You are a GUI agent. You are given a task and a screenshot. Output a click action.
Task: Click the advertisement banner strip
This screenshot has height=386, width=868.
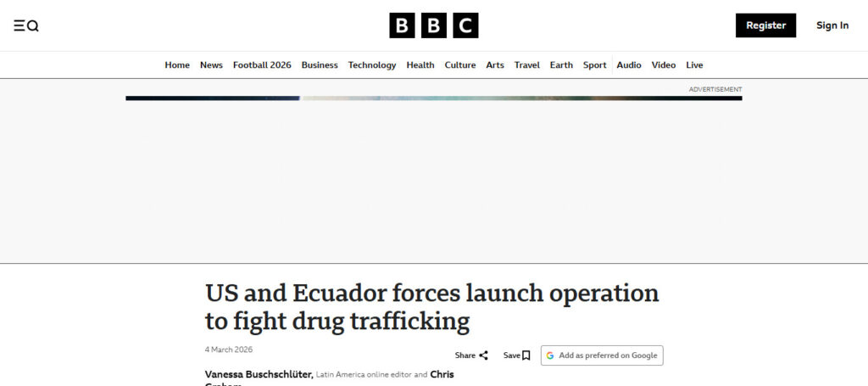433,98
